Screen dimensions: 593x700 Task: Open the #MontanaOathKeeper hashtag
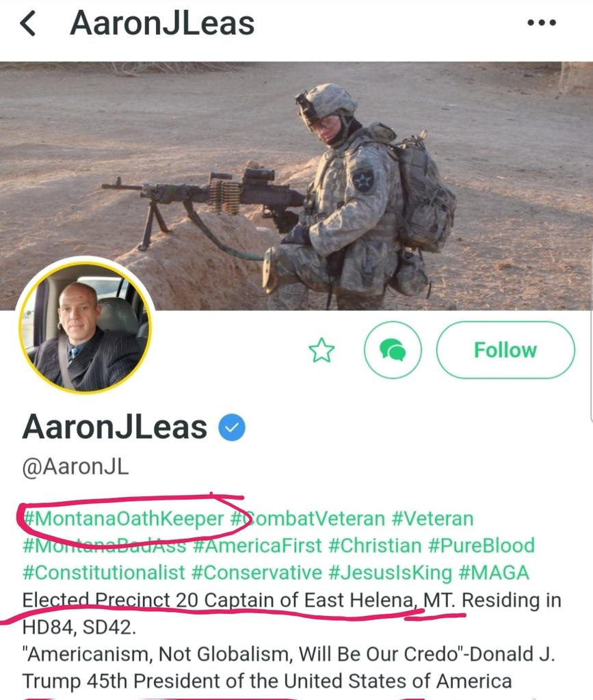[123, 519]
